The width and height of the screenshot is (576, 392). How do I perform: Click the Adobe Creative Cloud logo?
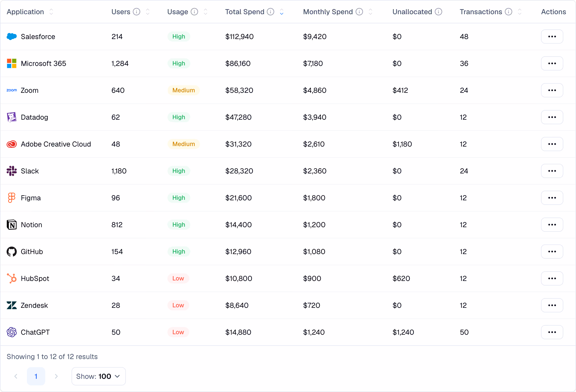click(x=12, y=144)
